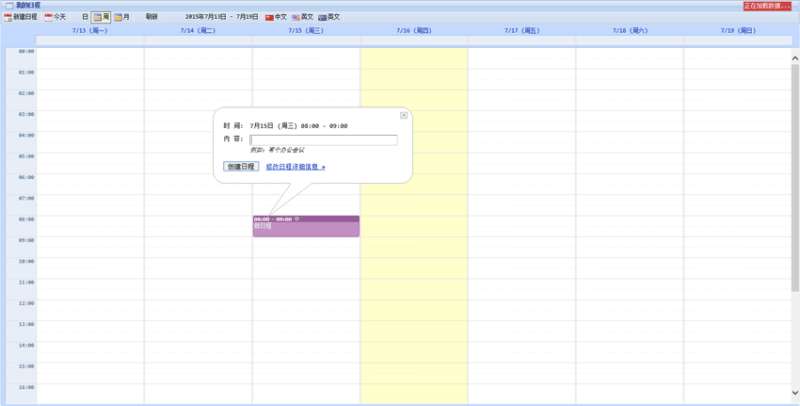Click the highlighted yellow Thursday column
This screenshot has height=406, width=800.
[414, 300]
